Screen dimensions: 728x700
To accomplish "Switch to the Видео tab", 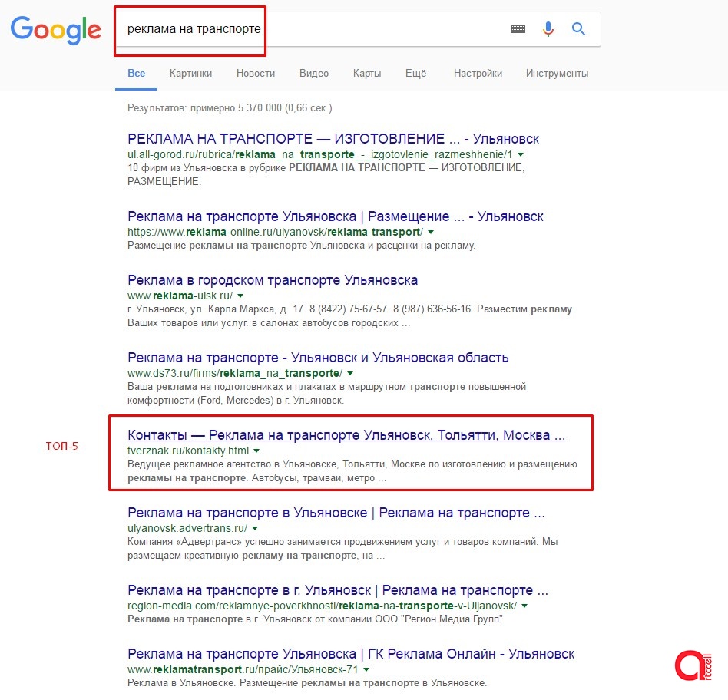I will (x=314, y=74).
